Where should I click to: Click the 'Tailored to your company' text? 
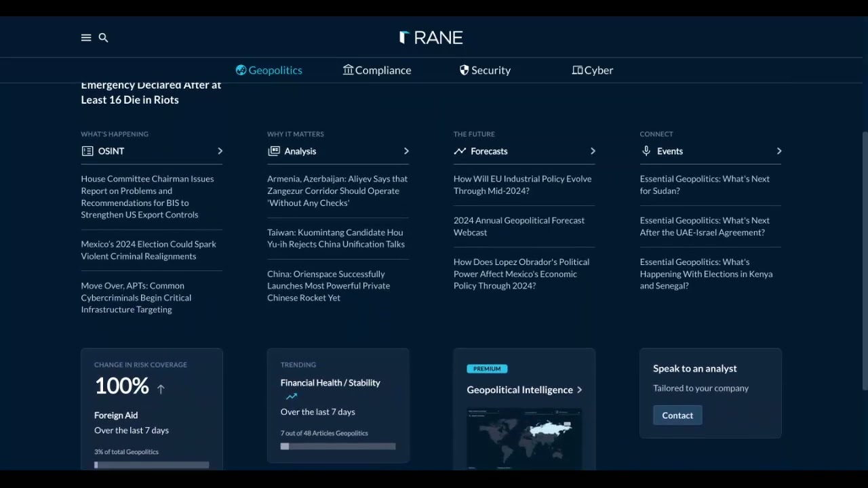pyautogui.click(x=701, y=388)
